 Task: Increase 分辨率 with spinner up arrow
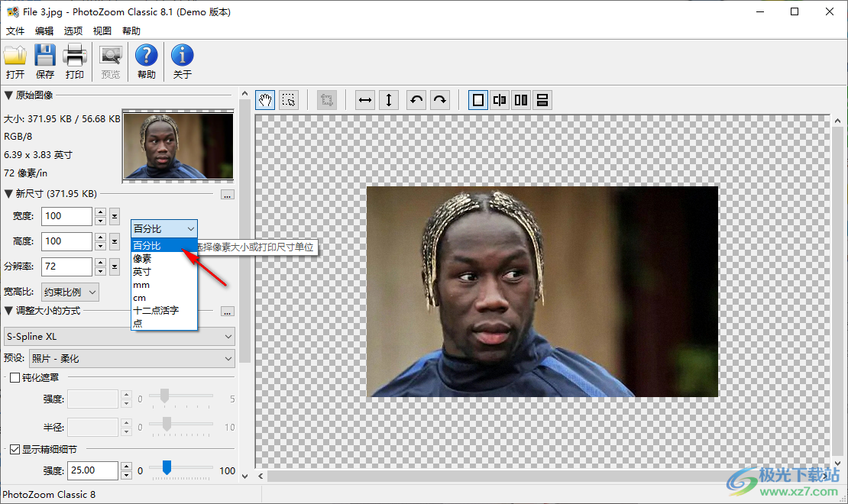pyautogui.click(x=100, y=262)
